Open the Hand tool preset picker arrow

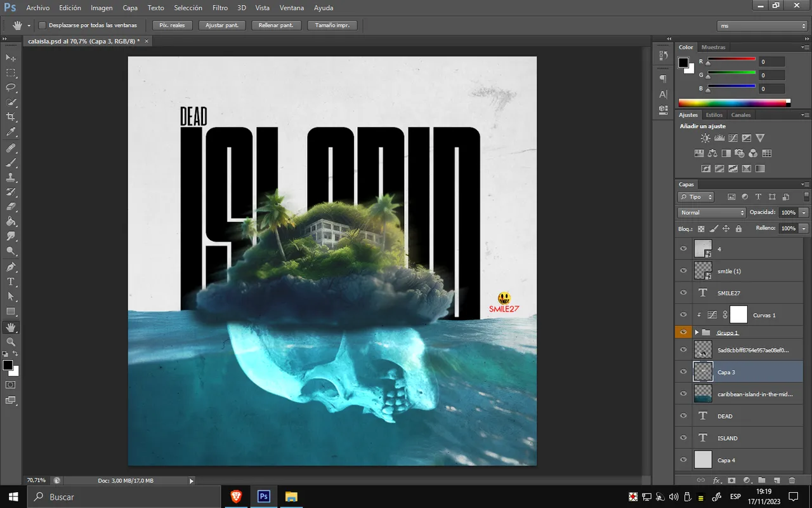pyautogui.click(x=29, y=25)
